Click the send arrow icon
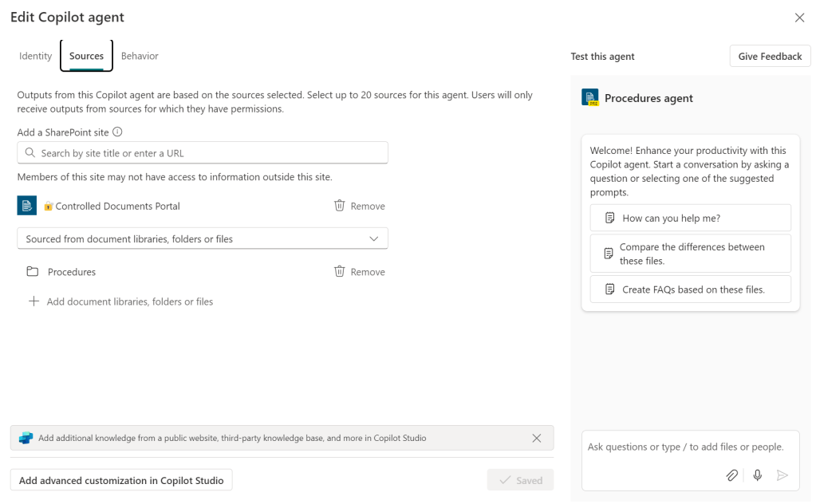This screenshot has height=504, width=816. pos(782,475)
